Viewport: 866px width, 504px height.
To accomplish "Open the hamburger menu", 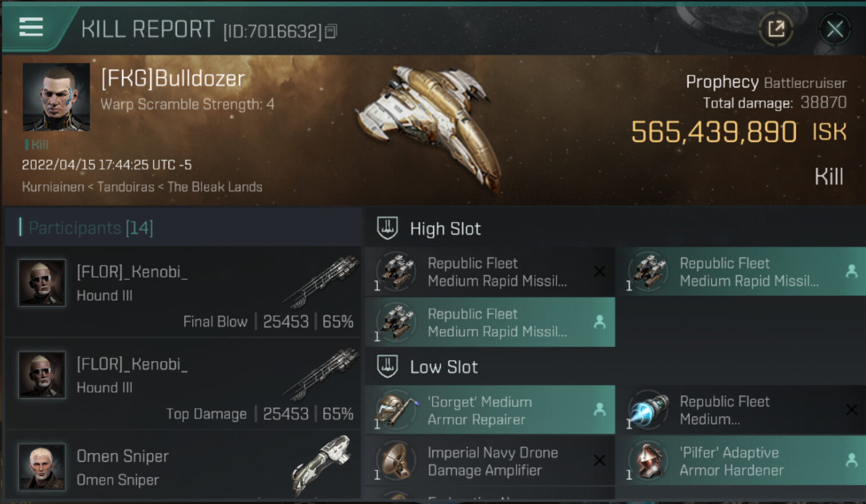I will pos(31,27).
